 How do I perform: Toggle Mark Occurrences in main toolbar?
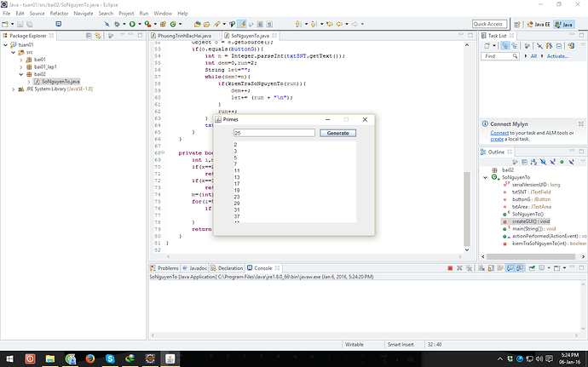(243, 24)
